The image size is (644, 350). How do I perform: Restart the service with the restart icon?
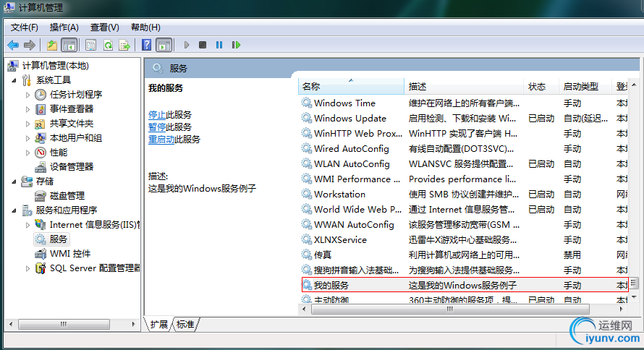click(236, 45)
